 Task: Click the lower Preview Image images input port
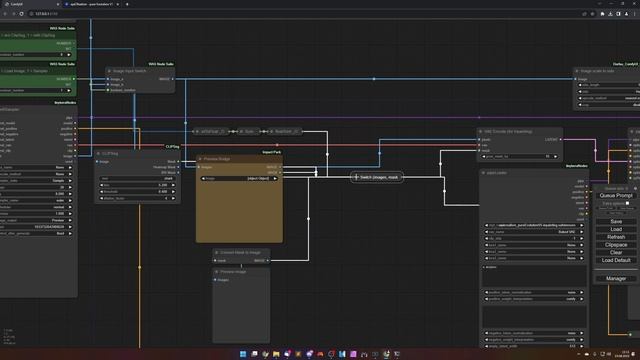216,280
